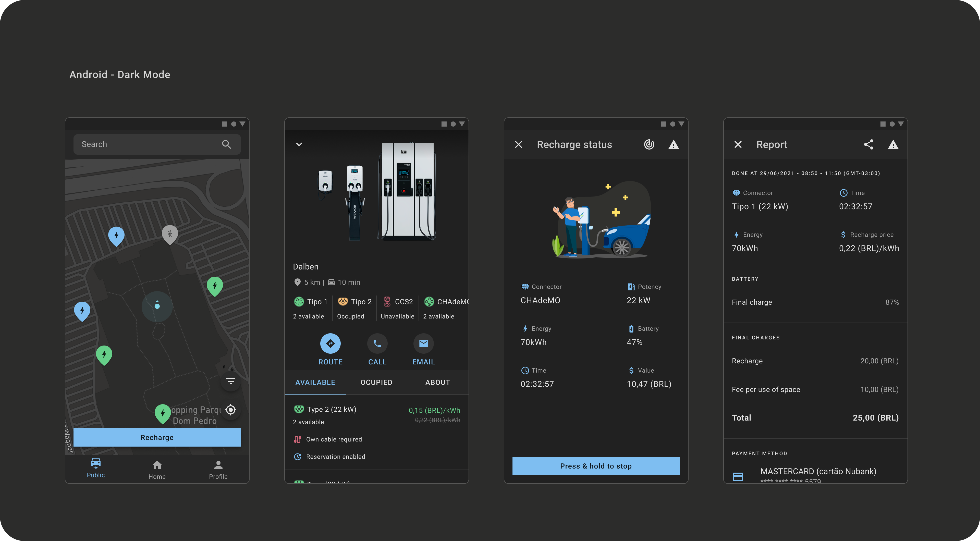Viewport: 980px width, 541px height.
Task: Close the Report screen
Action: [738, 145]
